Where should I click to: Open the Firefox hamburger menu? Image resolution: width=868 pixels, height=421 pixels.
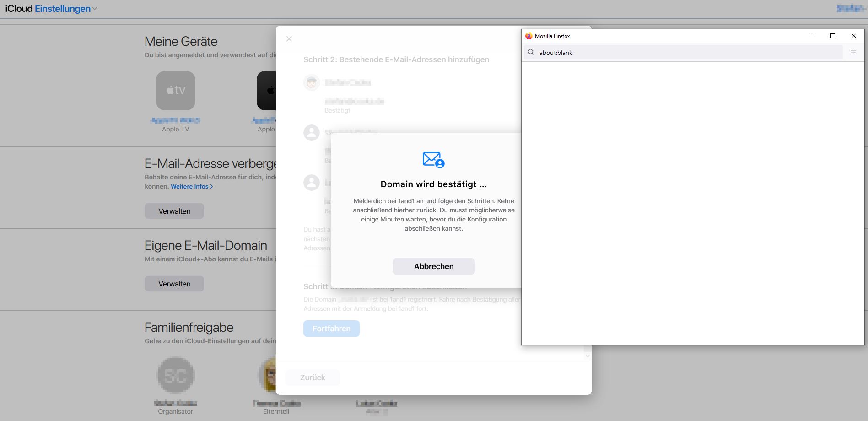(x=853, y=52)
